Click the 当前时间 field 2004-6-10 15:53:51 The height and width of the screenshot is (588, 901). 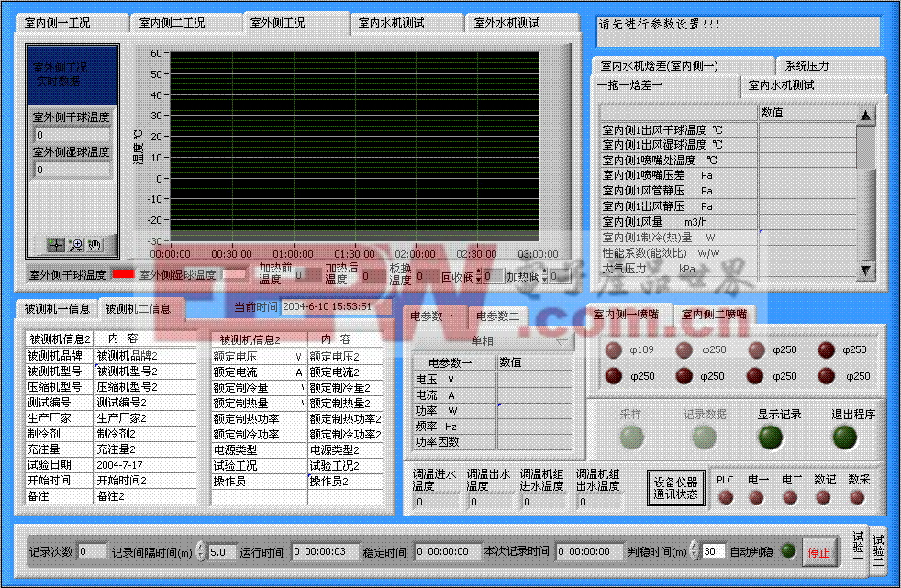point(336,306)
